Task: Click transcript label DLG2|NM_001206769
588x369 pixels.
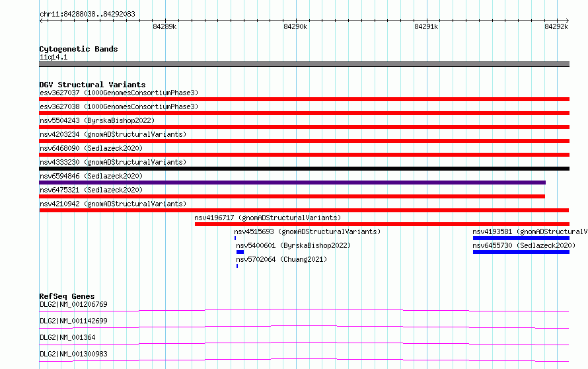Action: (x=73, y=304)
